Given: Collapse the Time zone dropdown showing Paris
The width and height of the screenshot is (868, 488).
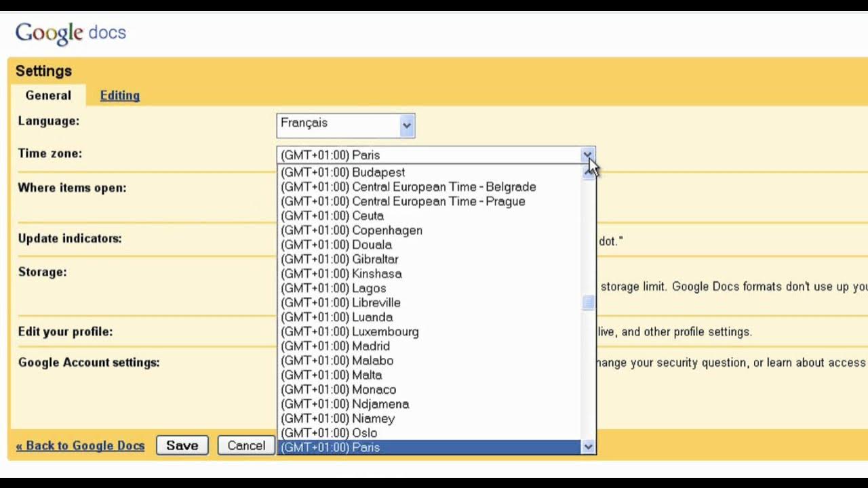Looking at the screenshot, I should (x=436, y=155).
